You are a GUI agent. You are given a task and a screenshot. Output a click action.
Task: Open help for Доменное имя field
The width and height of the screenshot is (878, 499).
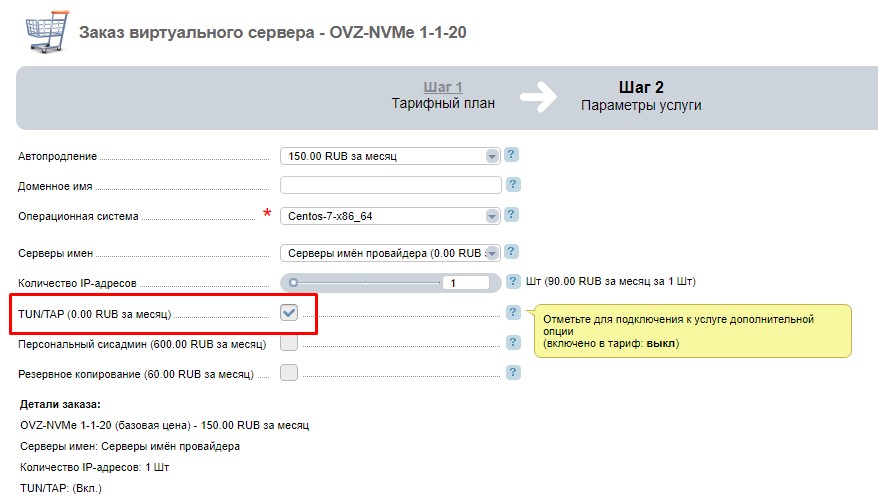[513, 184]
